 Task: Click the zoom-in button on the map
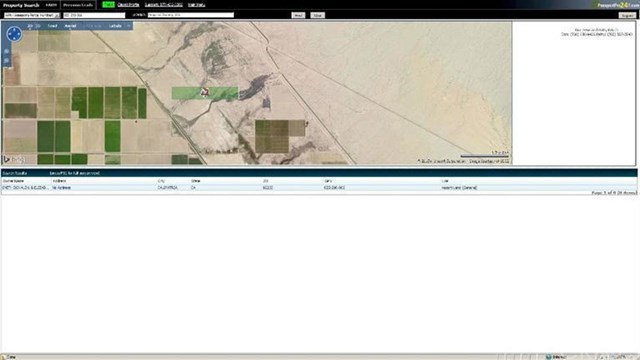coord(7,51)
